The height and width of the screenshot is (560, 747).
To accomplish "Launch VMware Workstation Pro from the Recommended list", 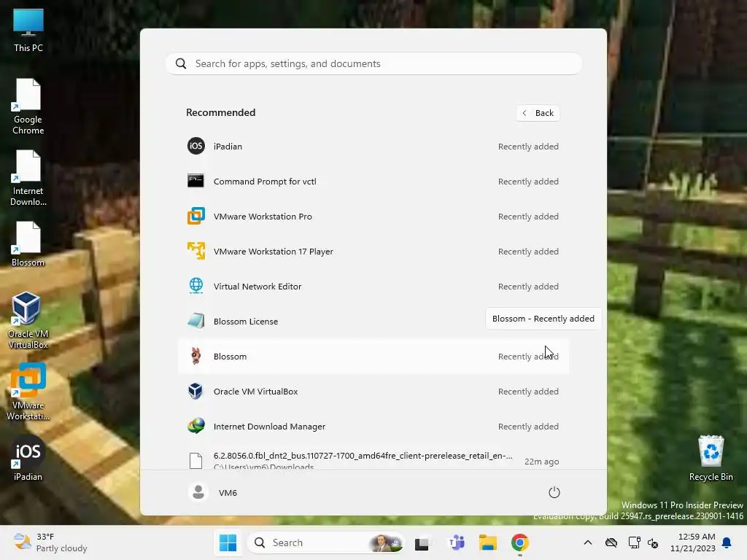I will 373,216.
